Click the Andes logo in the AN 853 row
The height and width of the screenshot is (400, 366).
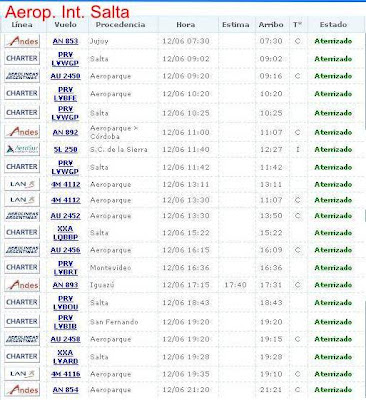(x=22, y=41)
